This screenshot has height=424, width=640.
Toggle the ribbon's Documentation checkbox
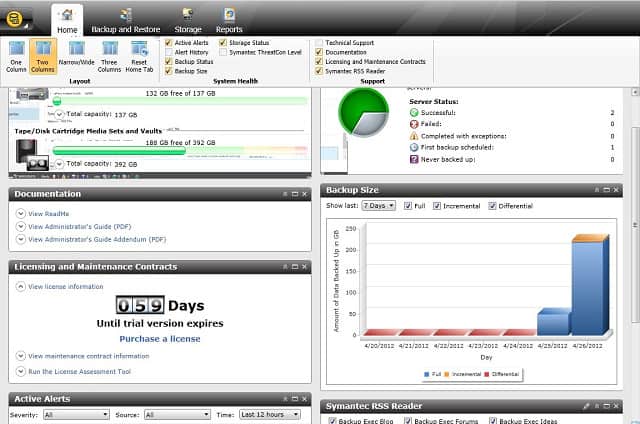(319, 52)
